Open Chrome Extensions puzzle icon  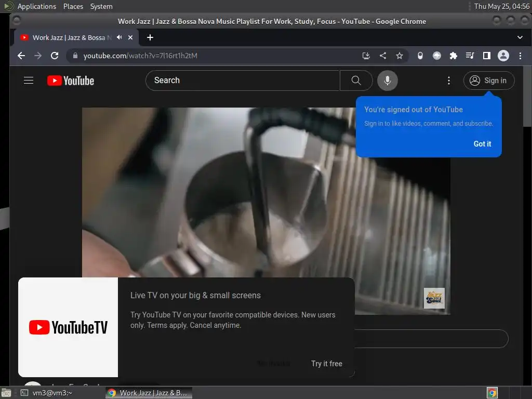[x=453, y=56]
